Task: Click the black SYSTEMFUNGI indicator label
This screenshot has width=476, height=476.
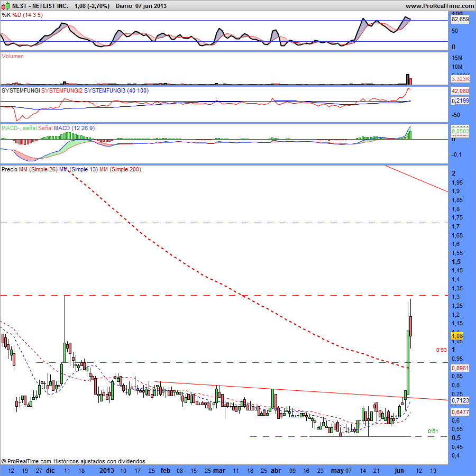Action: pos(21,90)
